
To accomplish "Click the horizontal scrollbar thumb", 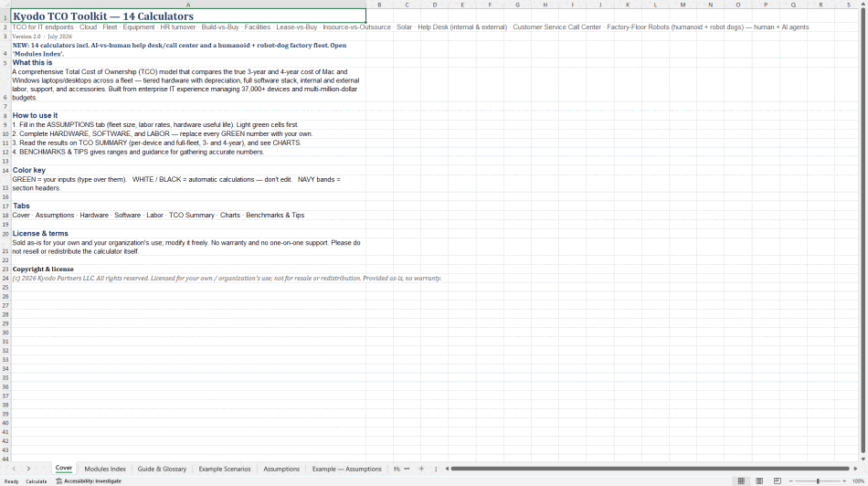I will pyautogui.click(x=650, y=469).
